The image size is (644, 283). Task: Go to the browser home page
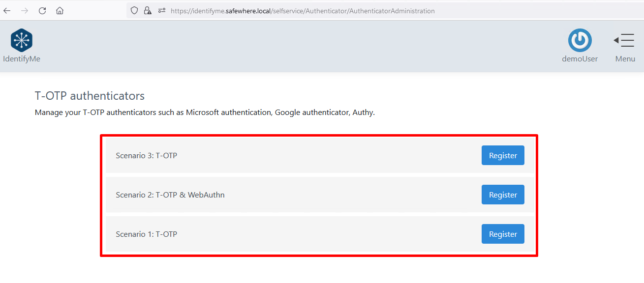60,10
